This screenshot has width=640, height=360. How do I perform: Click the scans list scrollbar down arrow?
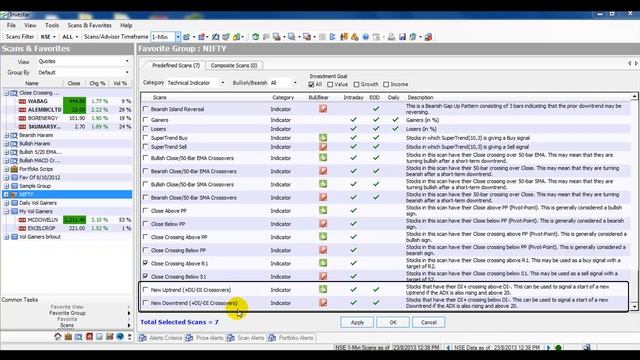pyautogui.click(x=634, y=307)
